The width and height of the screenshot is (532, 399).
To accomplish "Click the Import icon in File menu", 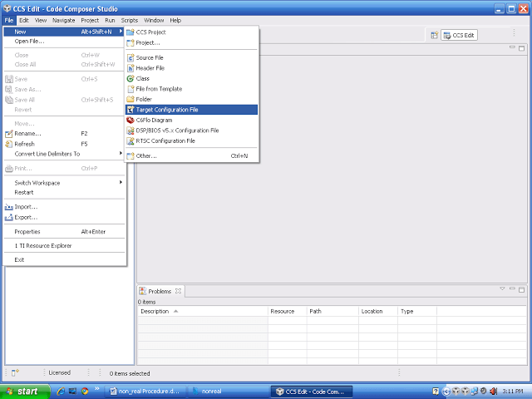I will tap(9, 207).
